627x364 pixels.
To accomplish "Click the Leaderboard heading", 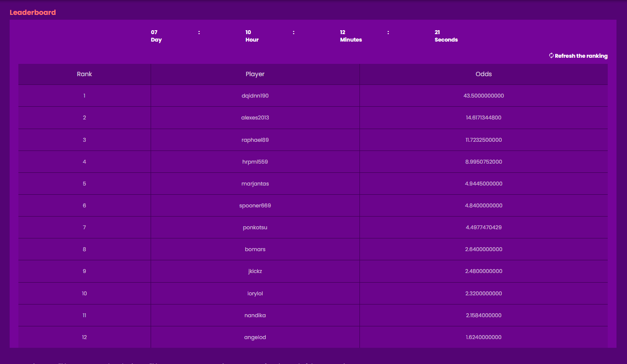I will (x=33, y=12).
